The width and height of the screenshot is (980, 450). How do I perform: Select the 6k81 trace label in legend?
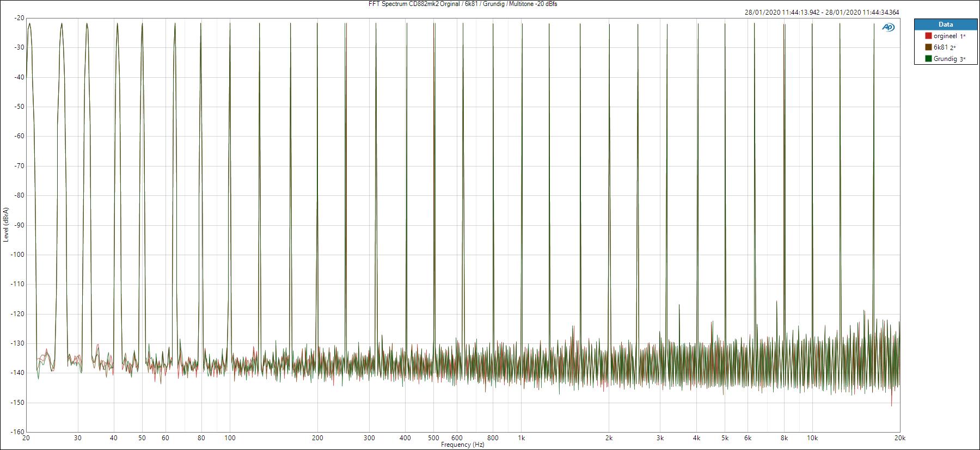point(941,47)
